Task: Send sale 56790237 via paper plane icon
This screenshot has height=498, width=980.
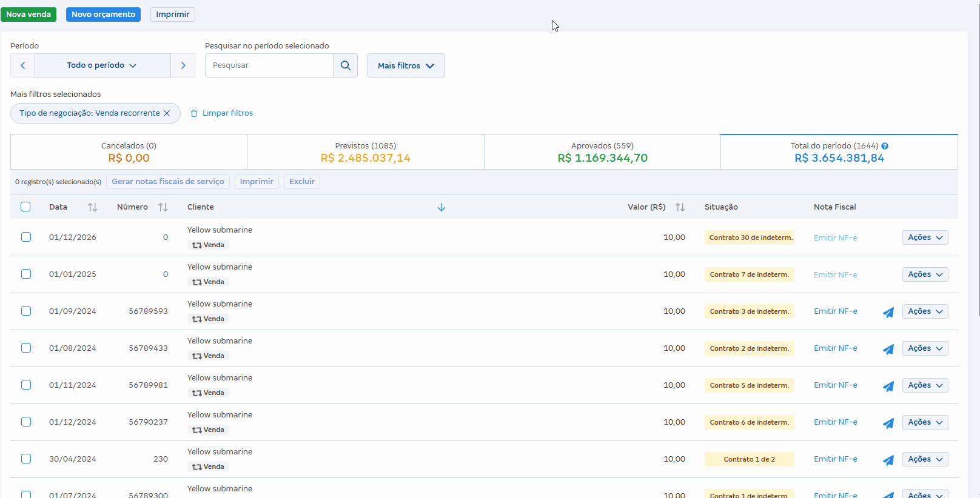Action: click(888, 423)
